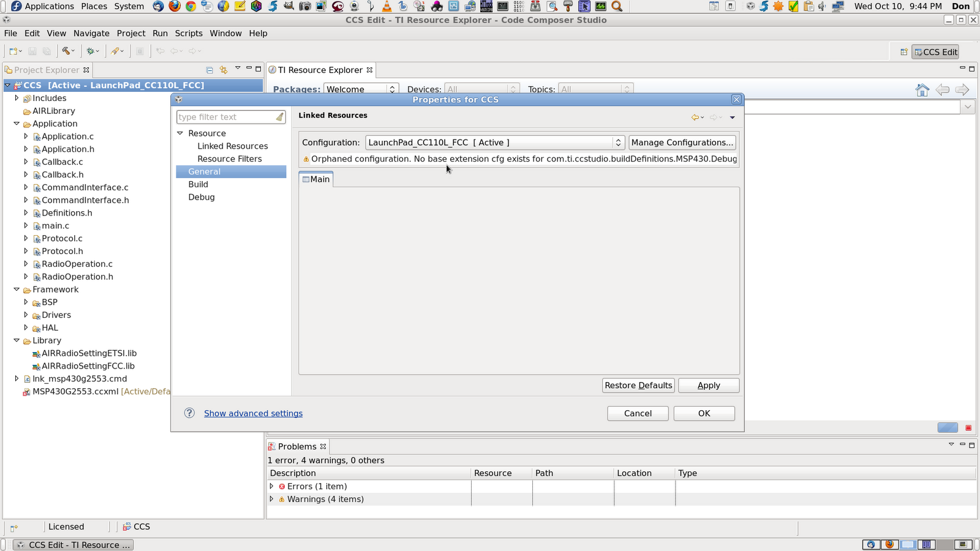Click the New toolbar icon
This screenshot has width=980, height=551.
pos(13,51)
